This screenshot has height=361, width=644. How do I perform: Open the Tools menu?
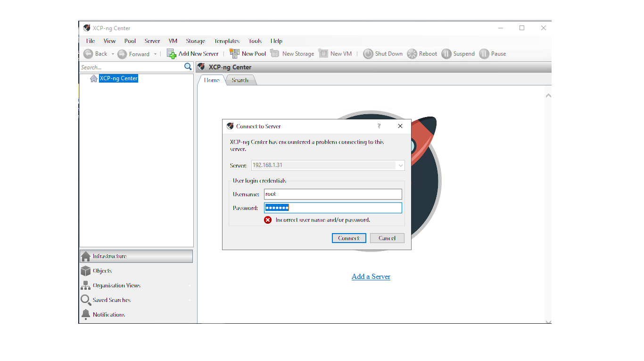click(255, 41)
